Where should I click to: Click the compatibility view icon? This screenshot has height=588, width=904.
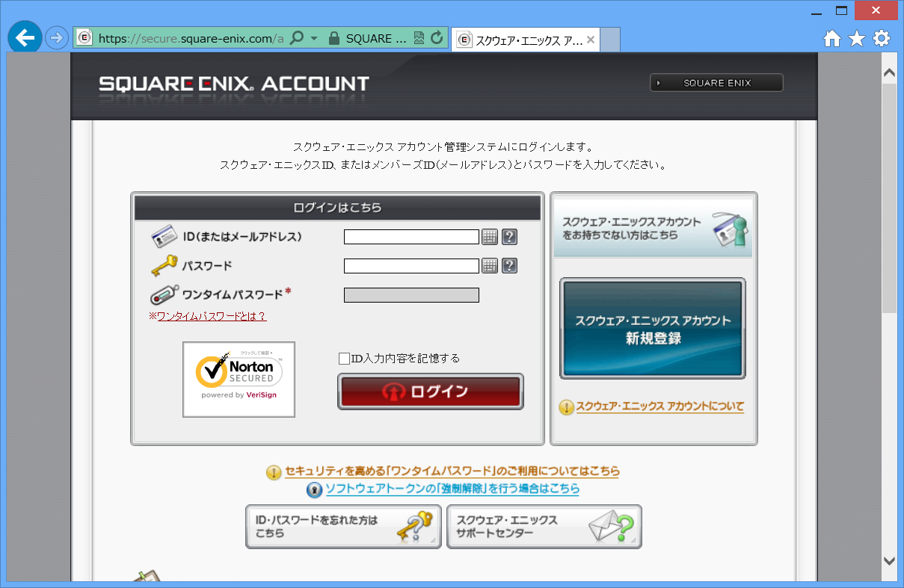[x=419, y=38]
